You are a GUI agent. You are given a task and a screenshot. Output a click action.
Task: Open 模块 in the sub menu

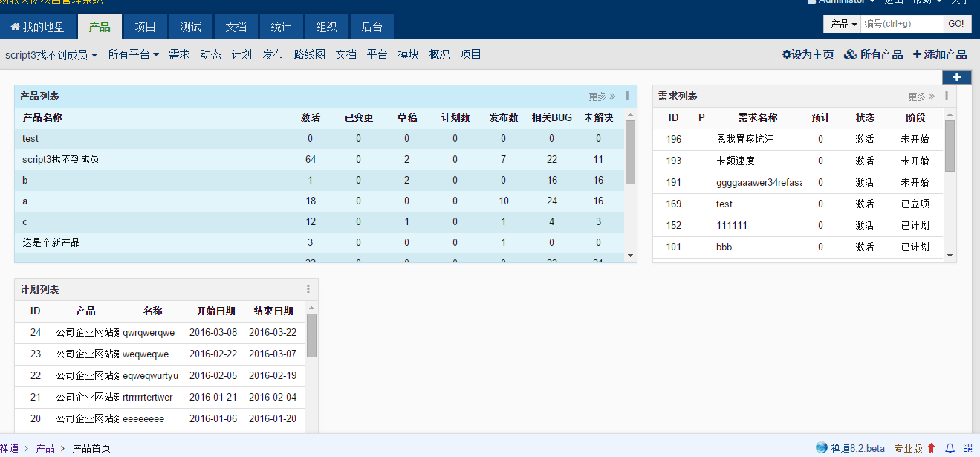coord(408,54)
